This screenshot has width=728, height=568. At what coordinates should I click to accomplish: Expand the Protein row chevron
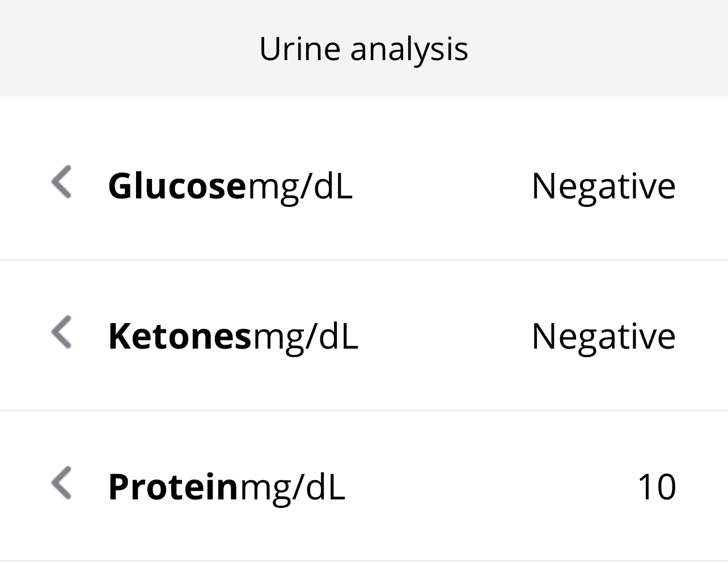61,484
